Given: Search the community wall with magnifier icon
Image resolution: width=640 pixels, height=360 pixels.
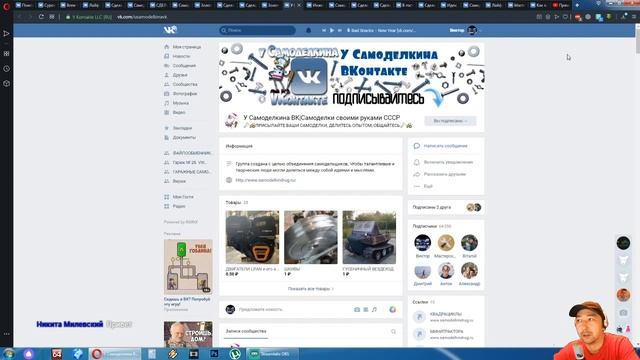Looking at the screenshot, I should point(393,331).
